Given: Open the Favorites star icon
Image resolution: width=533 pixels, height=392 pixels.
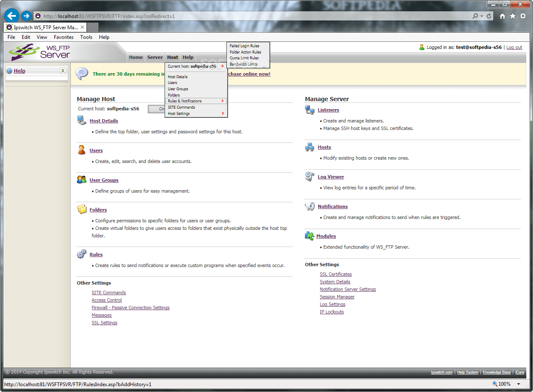Looking at the screenshot, I should (512, 16).
